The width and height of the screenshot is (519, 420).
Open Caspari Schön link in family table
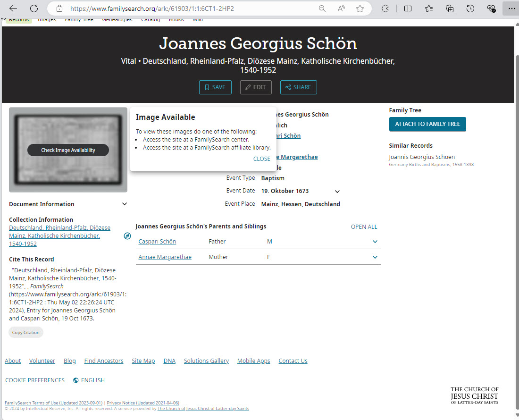tap(157, 242)
